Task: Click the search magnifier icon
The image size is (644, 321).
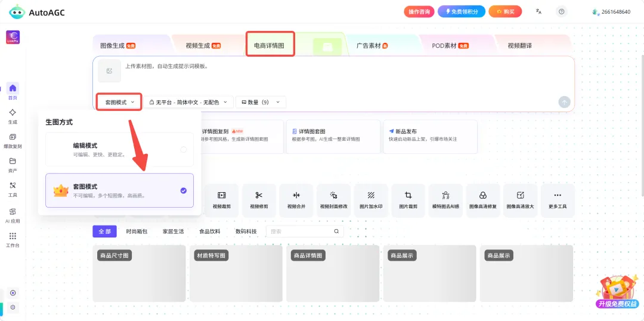Action: click(x=336, y=232)
